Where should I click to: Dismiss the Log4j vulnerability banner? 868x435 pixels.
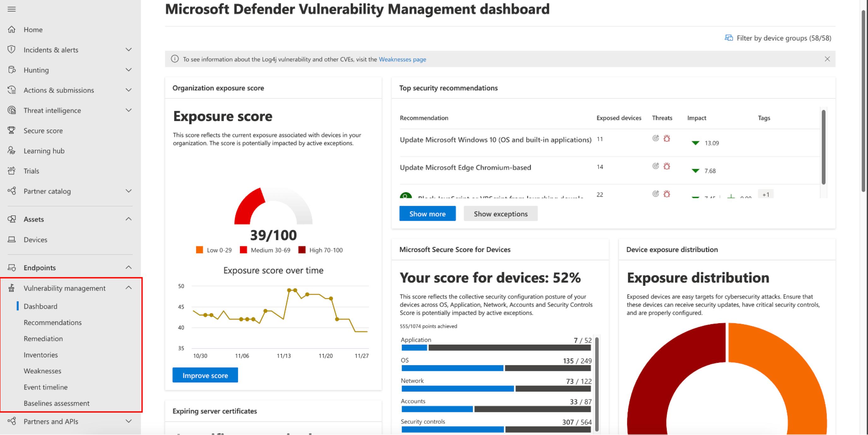(x=826, y=59)
